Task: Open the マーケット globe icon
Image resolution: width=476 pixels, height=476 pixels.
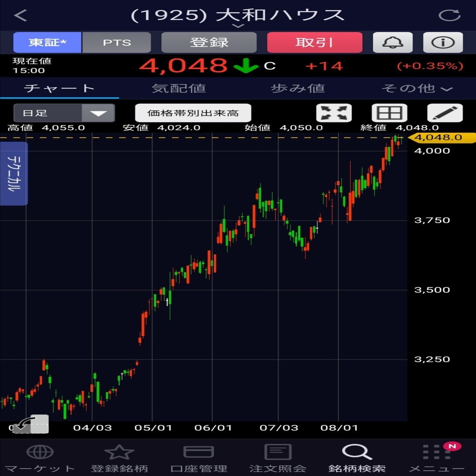Action: click(40, 452)
